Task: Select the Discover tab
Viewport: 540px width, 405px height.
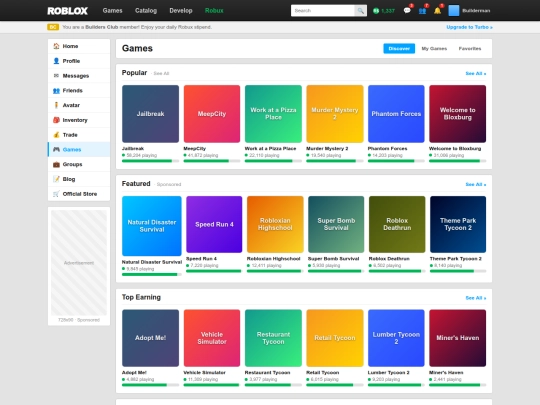Action: tap(399, 49)
